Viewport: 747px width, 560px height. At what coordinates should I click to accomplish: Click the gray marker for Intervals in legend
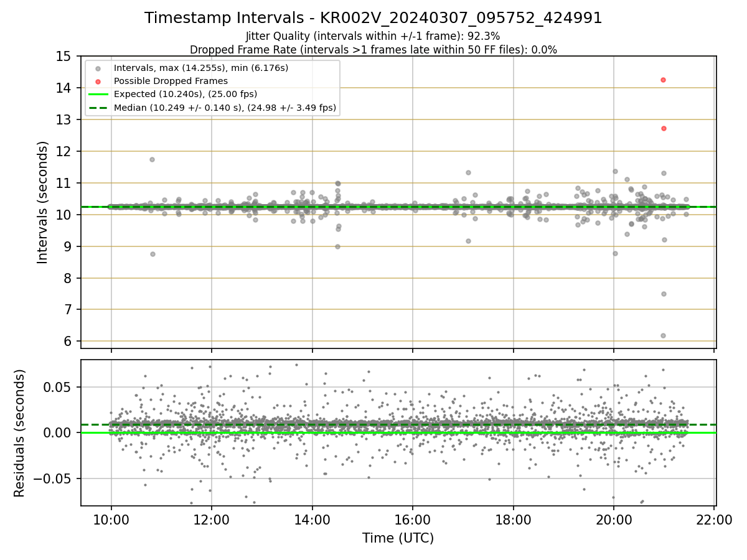[x=98, y=68]
